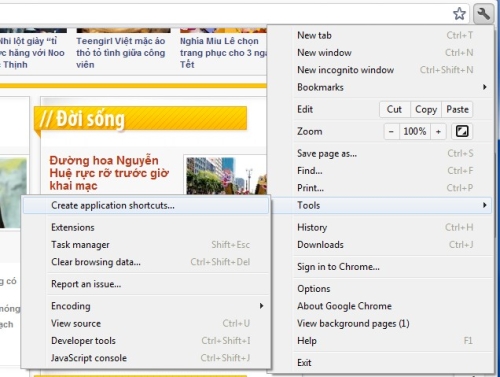Click the Cut button in Edit row
The image size is (500, 377).
pos(394,109)
